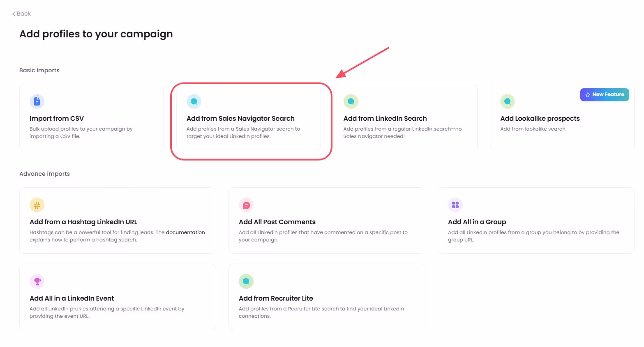Click the purple Group grid icon
The height and width of the screenshot is (347, 644).
pos(455,205)
